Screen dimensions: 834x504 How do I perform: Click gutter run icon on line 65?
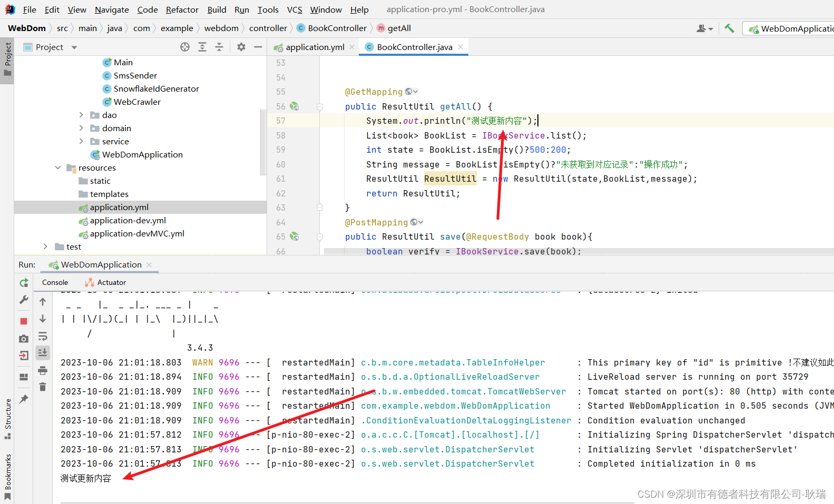coord(295,236)
